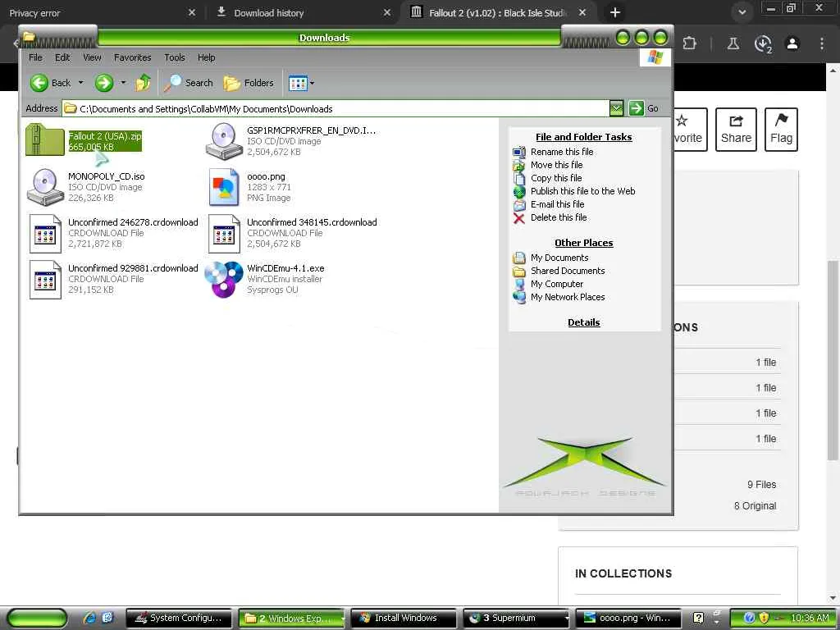This screenshot has height=630, width=840.
Task: Open the Favorites menu
Action: (x=132, y=57)
